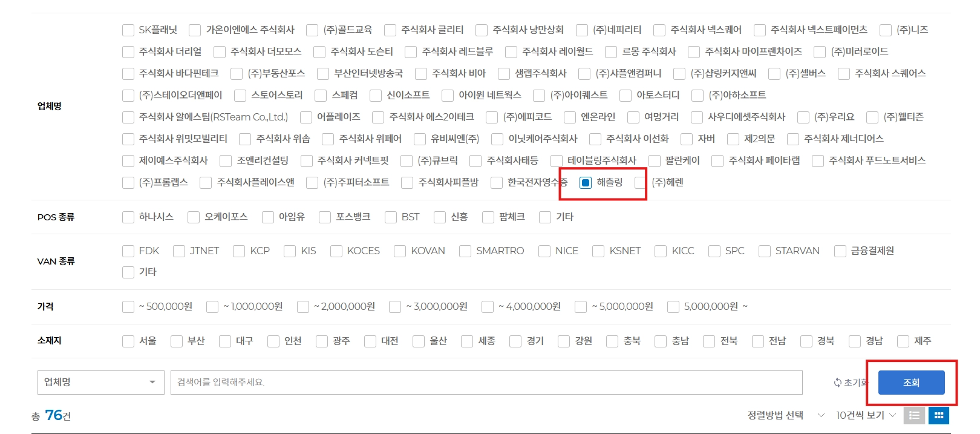Tick the 가온이엔에스 주식회사 checkbox
The width and height of the screenshot is (980, 434).
point(195,30)
